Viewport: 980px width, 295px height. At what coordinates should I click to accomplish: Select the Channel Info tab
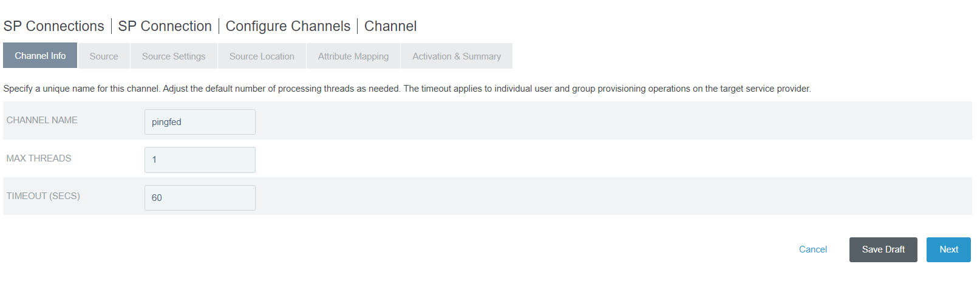(40, 56)
